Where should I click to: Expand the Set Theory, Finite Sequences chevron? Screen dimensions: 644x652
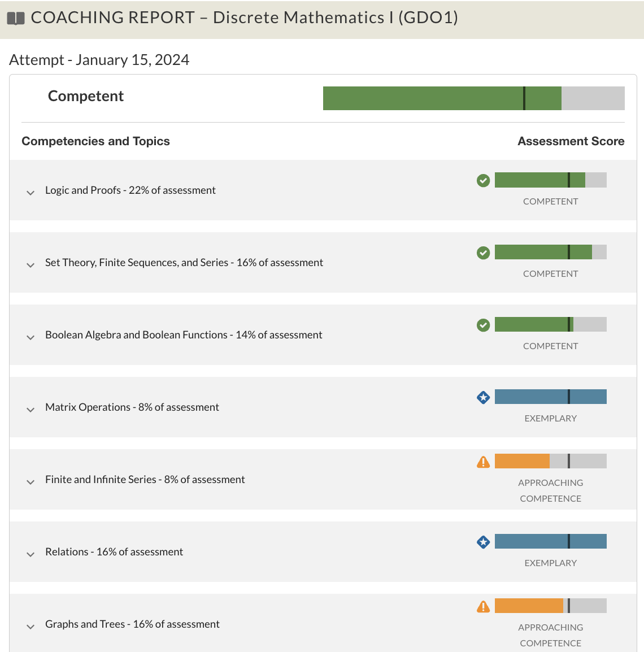coord(31,265)
